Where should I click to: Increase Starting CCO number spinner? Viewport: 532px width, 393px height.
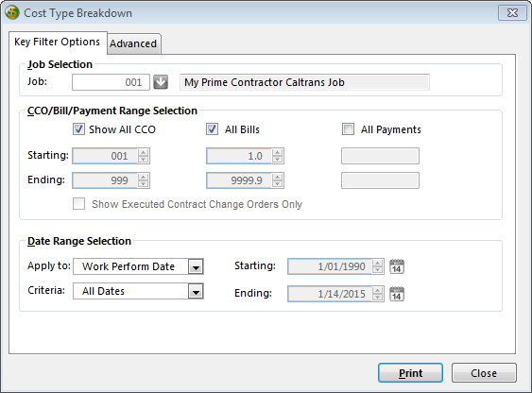[x=144, y=152]
